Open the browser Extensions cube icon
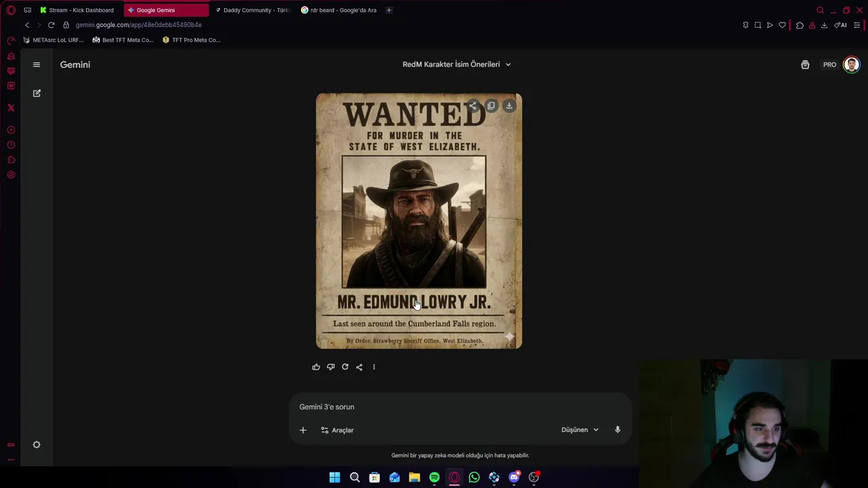The image size is (868, 488). pyautogui.click(x=800, y=25)
